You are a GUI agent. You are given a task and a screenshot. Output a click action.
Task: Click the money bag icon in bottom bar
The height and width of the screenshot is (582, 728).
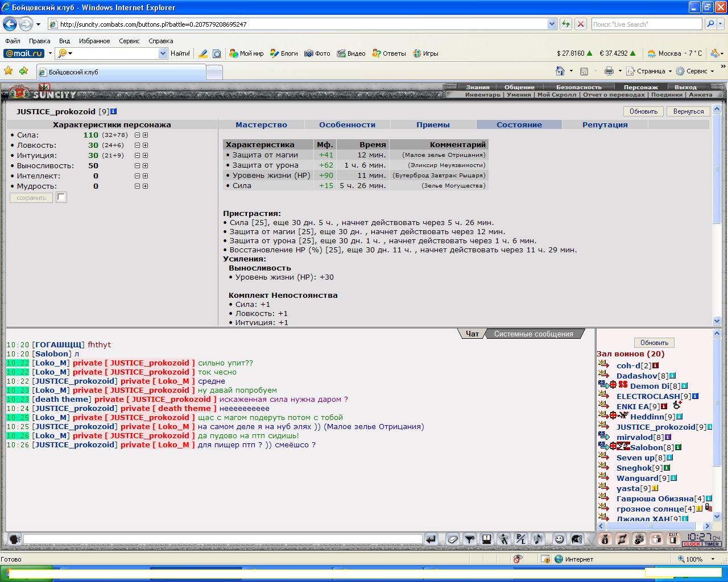[605, 539]
